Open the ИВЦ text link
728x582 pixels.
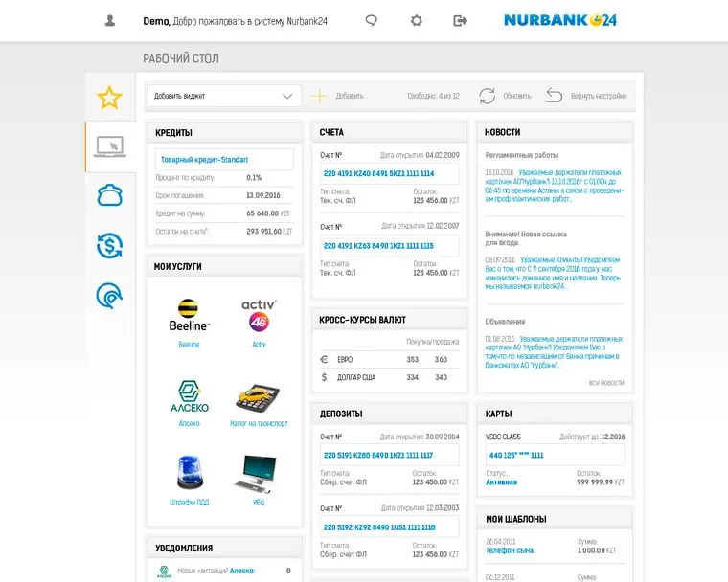(x=259, y=503)
